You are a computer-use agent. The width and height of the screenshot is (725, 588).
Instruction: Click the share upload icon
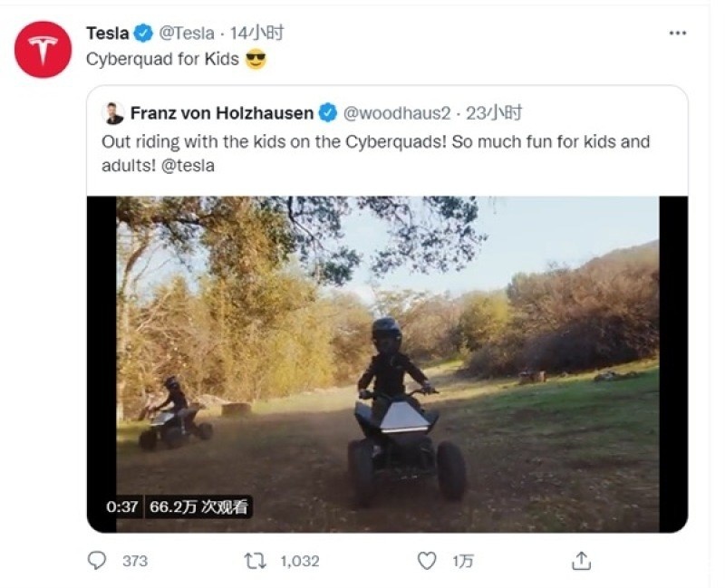pos(581,561)
